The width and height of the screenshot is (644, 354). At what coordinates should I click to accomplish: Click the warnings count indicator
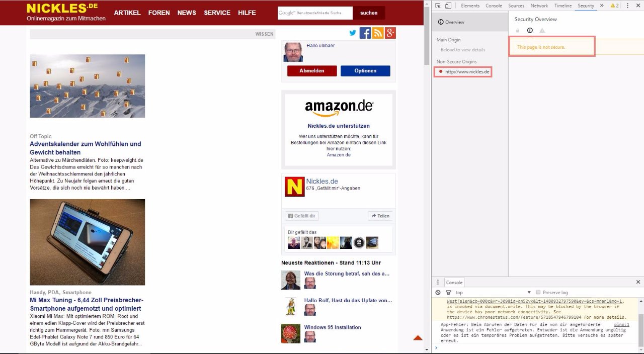click(615, 6)
